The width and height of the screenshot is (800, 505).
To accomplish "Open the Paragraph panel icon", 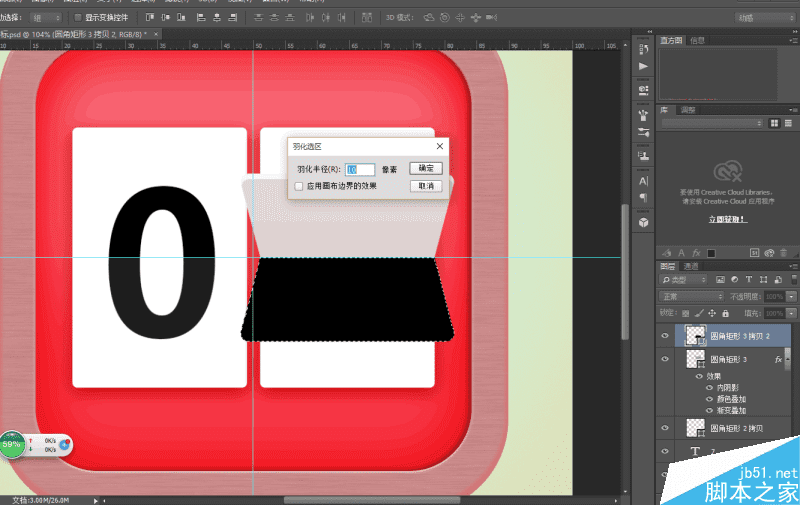I will [643, 199].
